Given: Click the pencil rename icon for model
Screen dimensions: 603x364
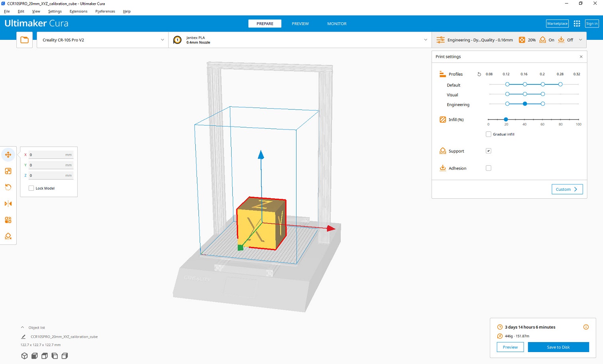Looking at the screenshot, I should coord(23,337).
